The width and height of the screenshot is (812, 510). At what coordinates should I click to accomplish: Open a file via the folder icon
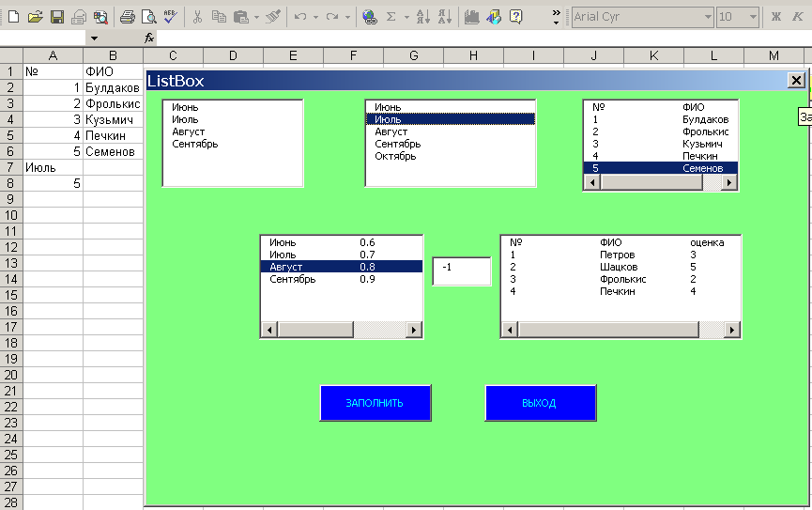pos(36,17)
